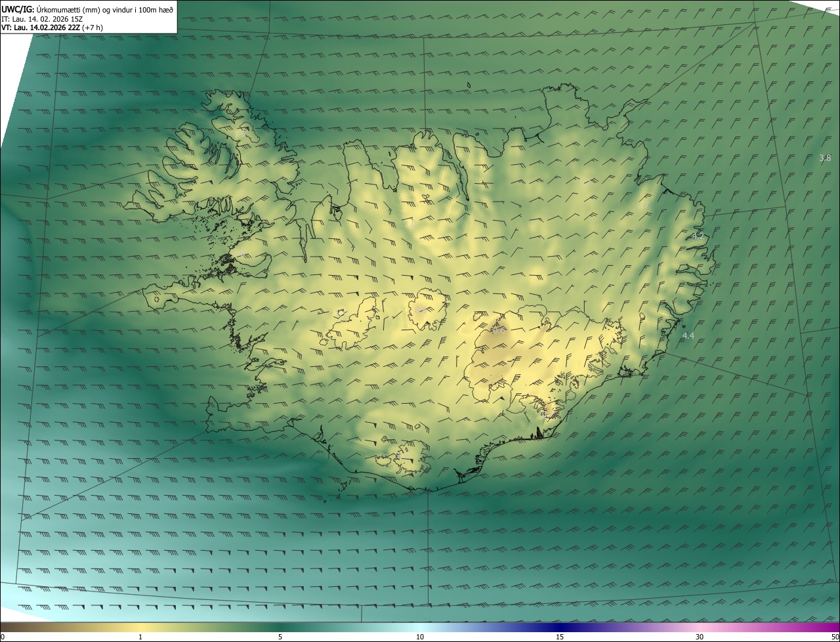Click the 15 label on the color scale

560,637
